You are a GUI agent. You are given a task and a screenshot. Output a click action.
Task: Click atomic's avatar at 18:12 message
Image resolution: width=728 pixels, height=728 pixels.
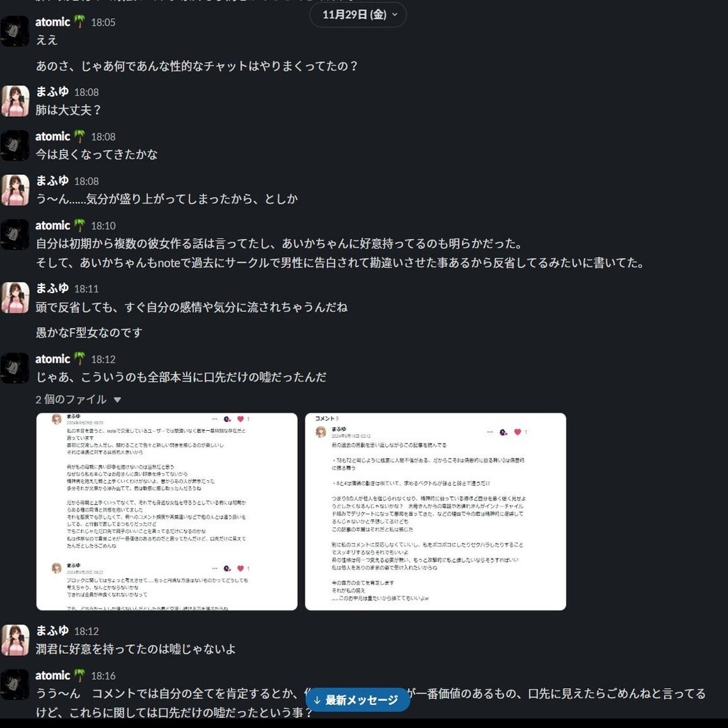tap(15, 368)
